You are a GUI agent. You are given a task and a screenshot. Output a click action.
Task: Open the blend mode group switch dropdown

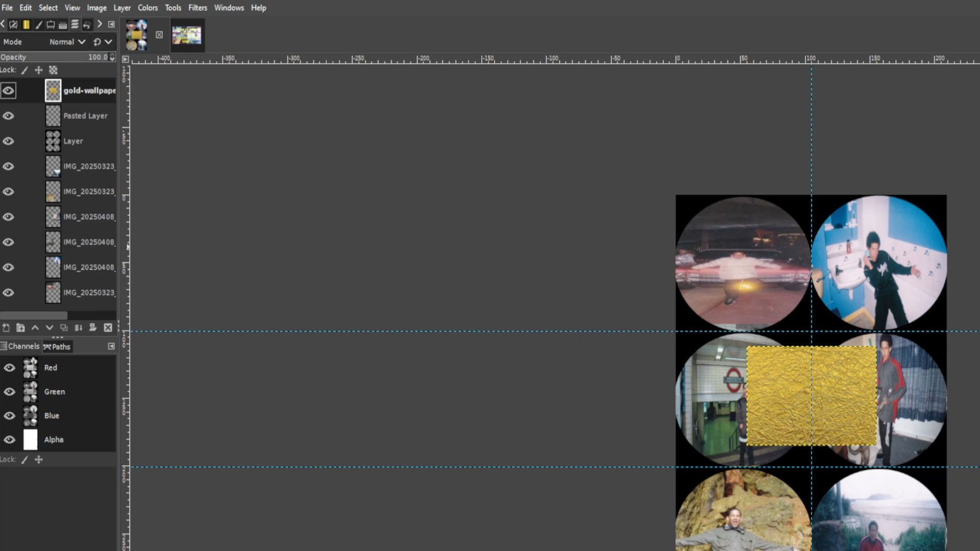(103, 42)
